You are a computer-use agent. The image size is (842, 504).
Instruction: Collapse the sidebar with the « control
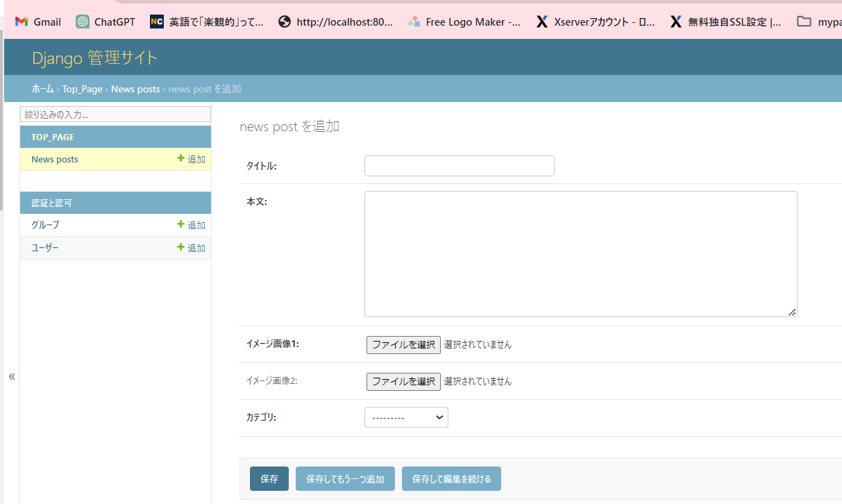click(11, 376)
